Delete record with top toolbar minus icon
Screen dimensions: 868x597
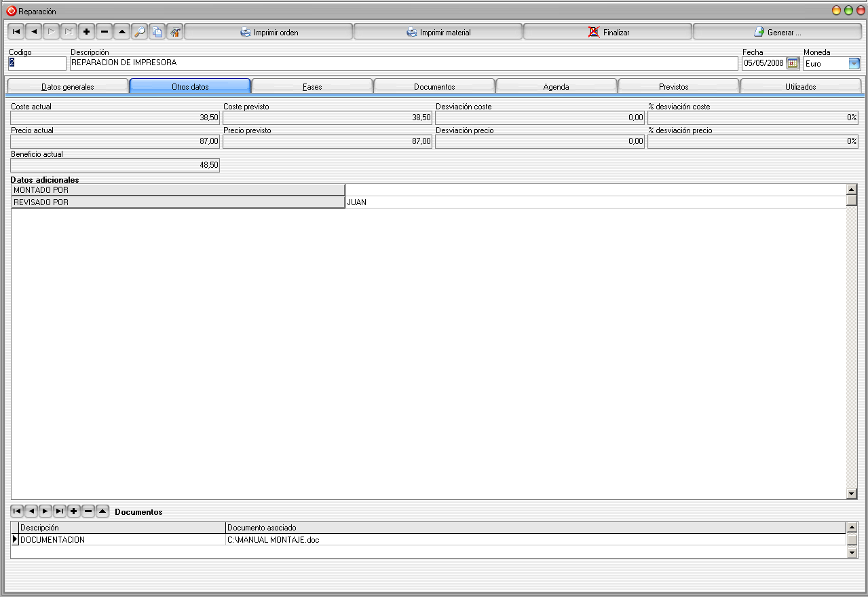coord(104,32)
